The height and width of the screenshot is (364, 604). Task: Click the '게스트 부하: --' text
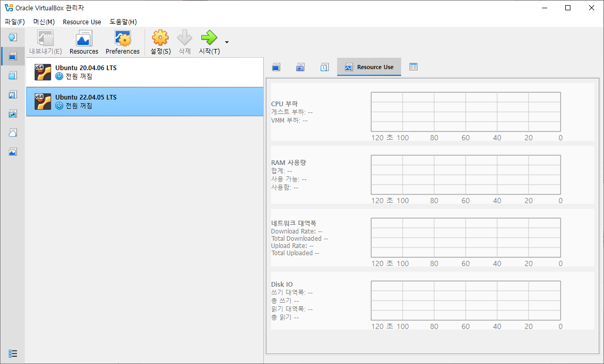click(292, 112)
